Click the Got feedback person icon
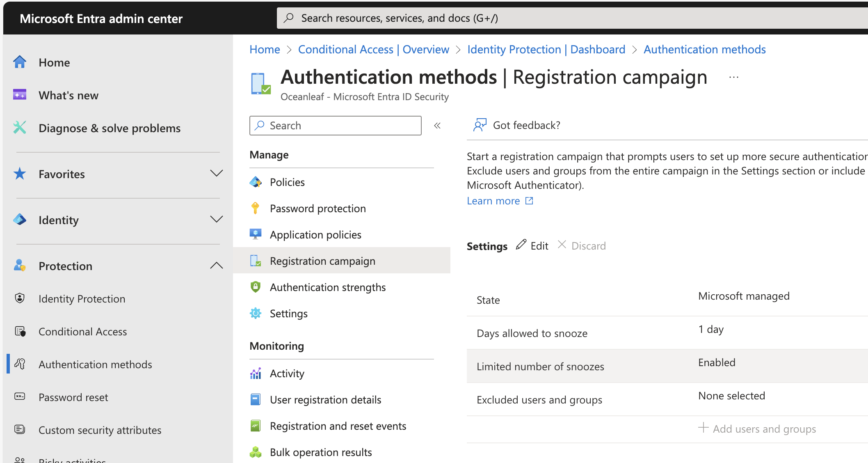Screen dimensions: 868x463 point(480,125)
